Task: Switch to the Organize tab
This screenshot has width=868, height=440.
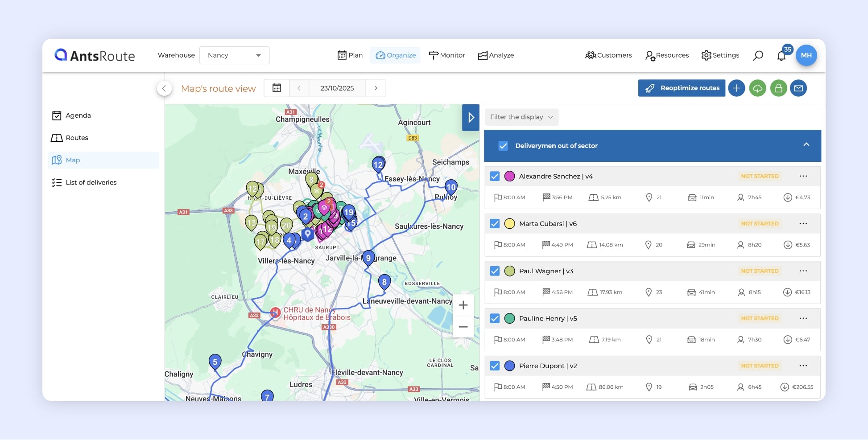Action: [395, 55]
